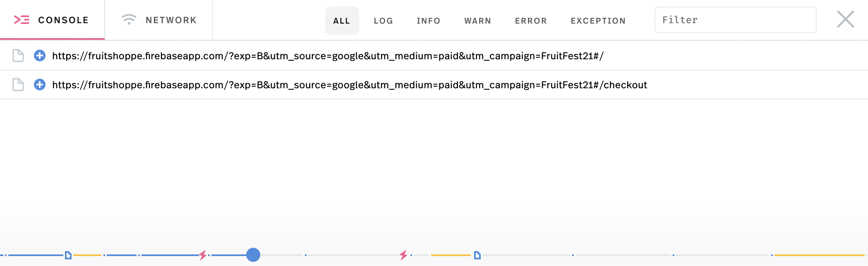Click page icon beside first FruitFest21#/ URL

18,56
